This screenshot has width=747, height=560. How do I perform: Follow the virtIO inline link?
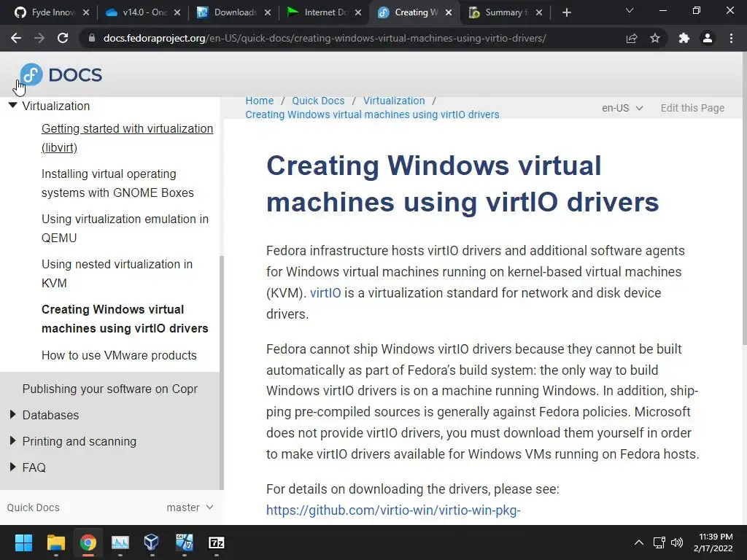[x=325, y=293]
